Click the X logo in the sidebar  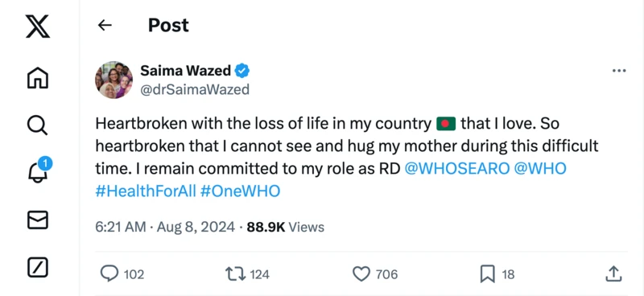pos(38,26)
